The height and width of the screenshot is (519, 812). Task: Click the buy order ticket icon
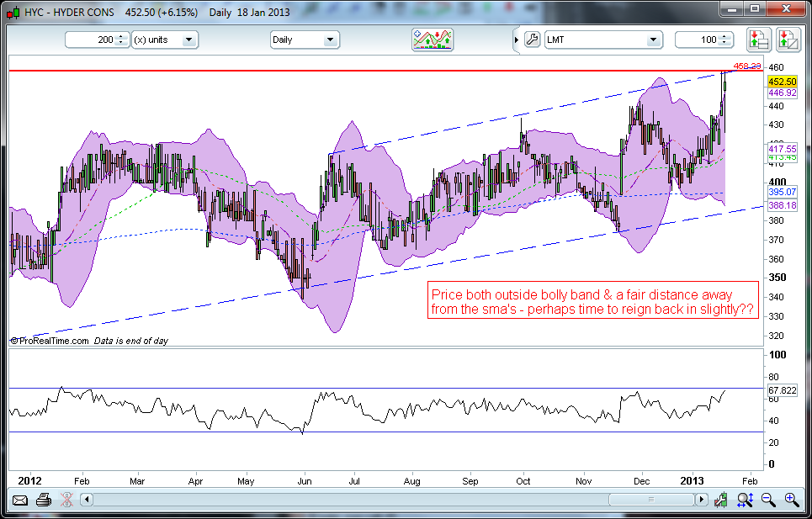758,40
